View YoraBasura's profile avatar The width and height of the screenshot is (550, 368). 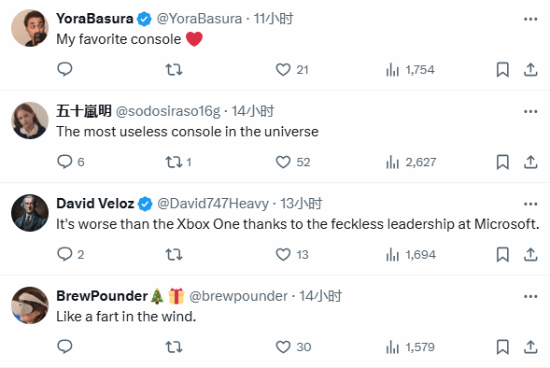[x=30, y=28]
